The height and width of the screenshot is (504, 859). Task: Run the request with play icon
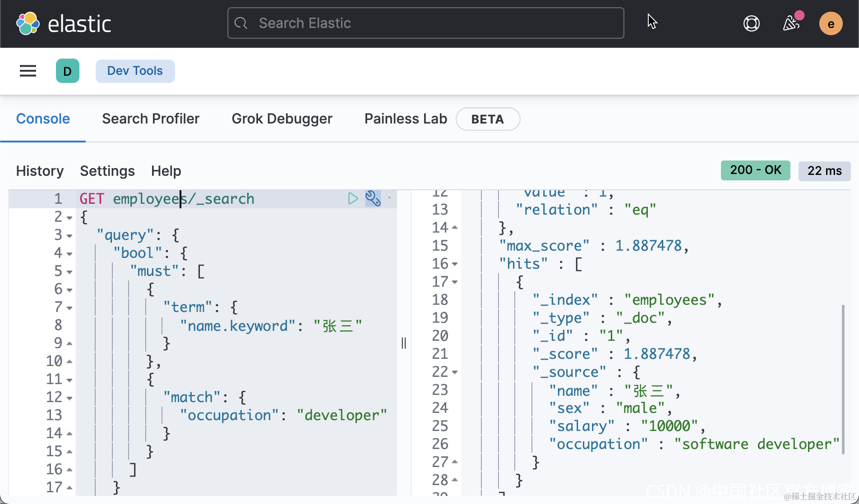353,198
